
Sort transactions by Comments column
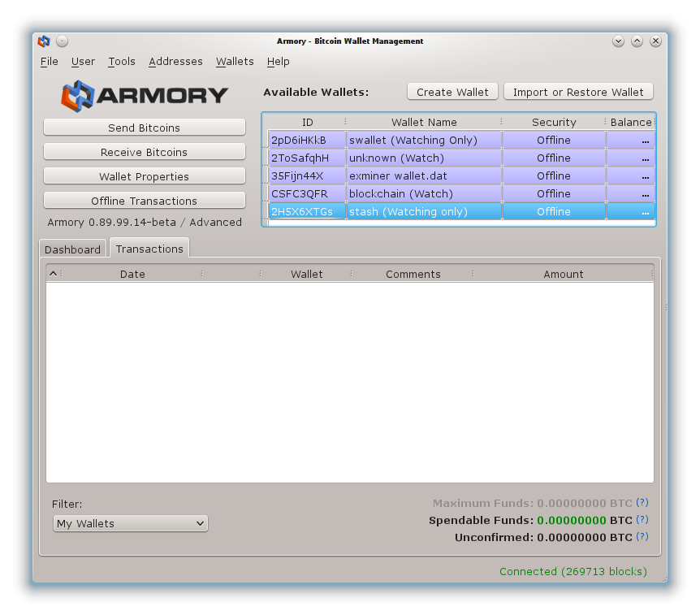coord(413,274)
